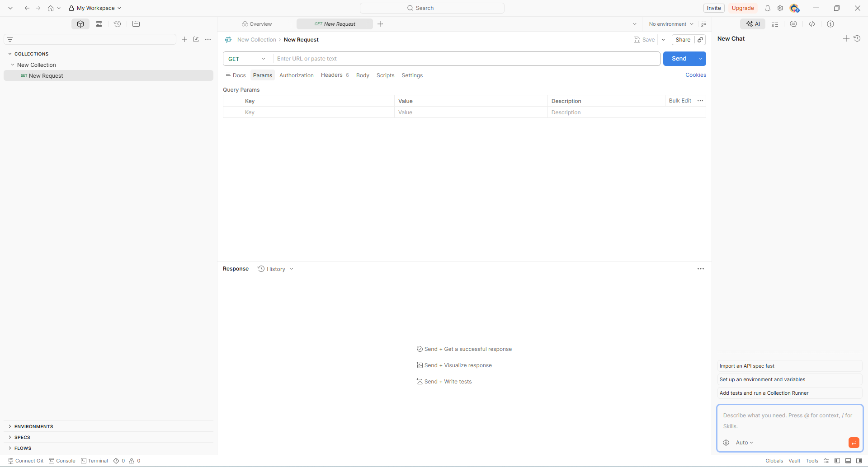
Task: Open the settings gear in the header
Action: pyautogui.click(x=780, y=8)
